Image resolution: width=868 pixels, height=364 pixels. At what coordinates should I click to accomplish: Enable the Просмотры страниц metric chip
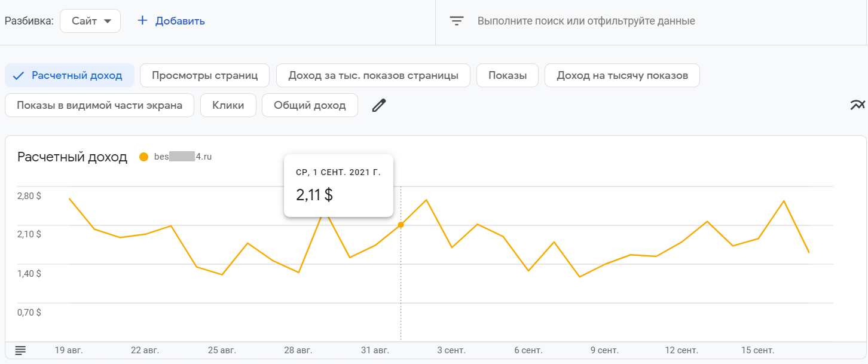pos(204,76)
